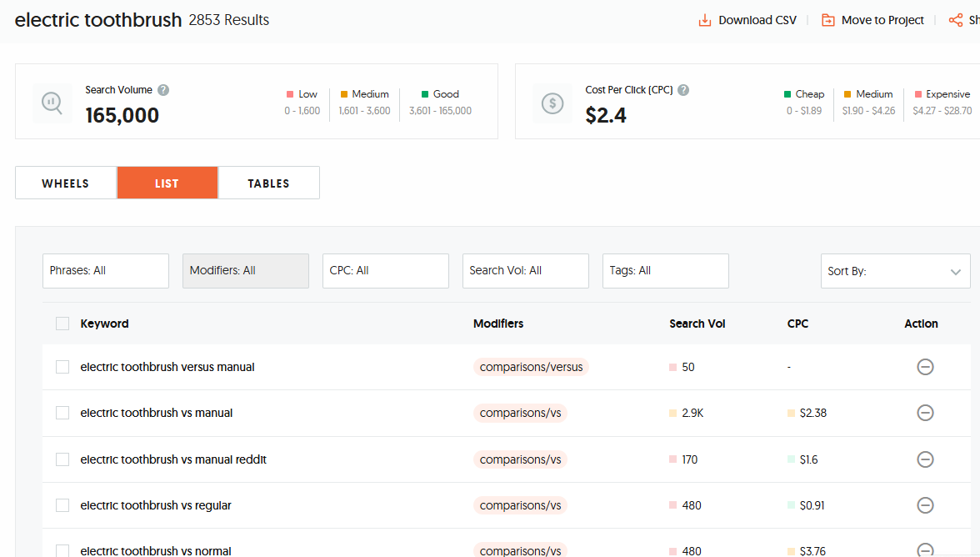Click minus icon for 'electric toothbrush vs regular'
This screenshot has height=557, width=980.
(925, 505)
